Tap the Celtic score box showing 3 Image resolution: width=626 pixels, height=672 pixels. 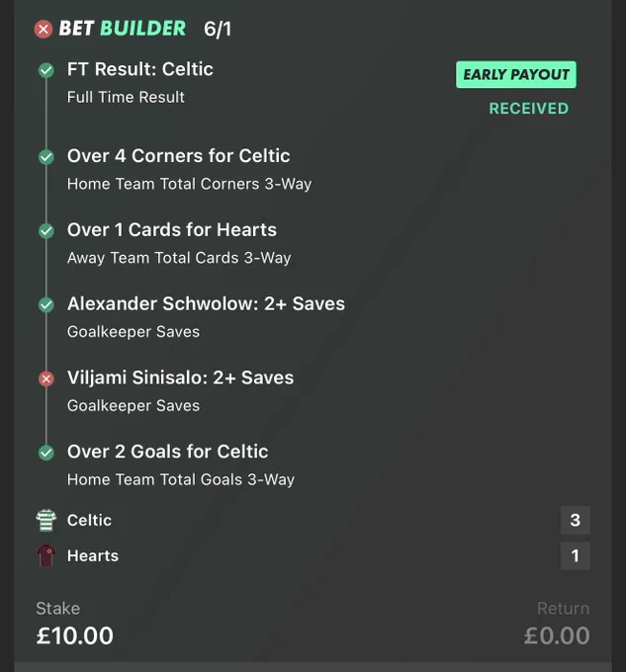pos(576,520)
